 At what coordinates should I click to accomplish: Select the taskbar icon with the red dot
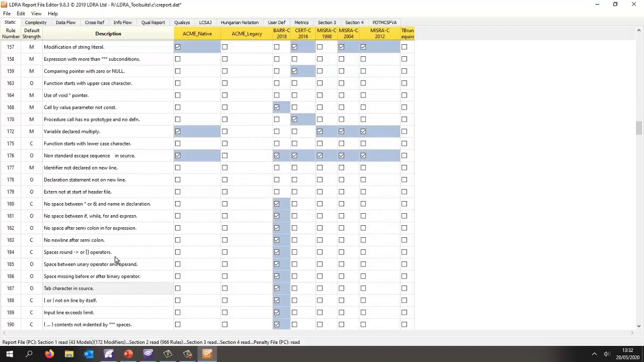pos(188,354)
